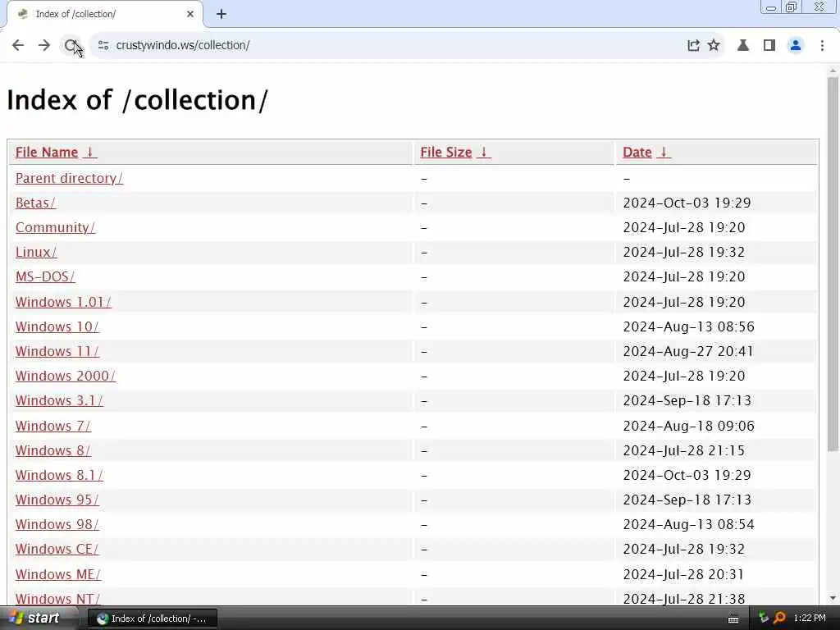The height and width of the screenshot is (630, 840).
Task: Open the Windows 7/ folder
Action: pos(53,426)
